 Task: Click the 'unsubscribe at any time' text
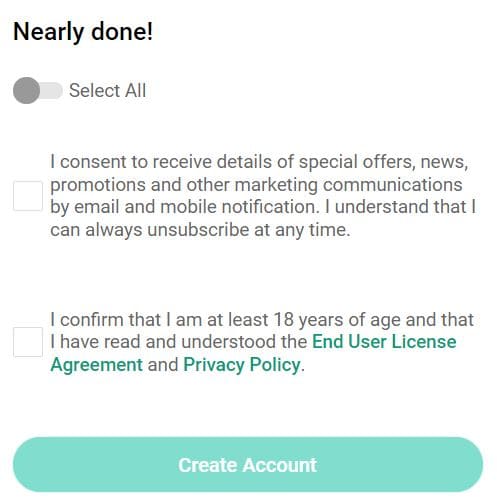[249, 230]
